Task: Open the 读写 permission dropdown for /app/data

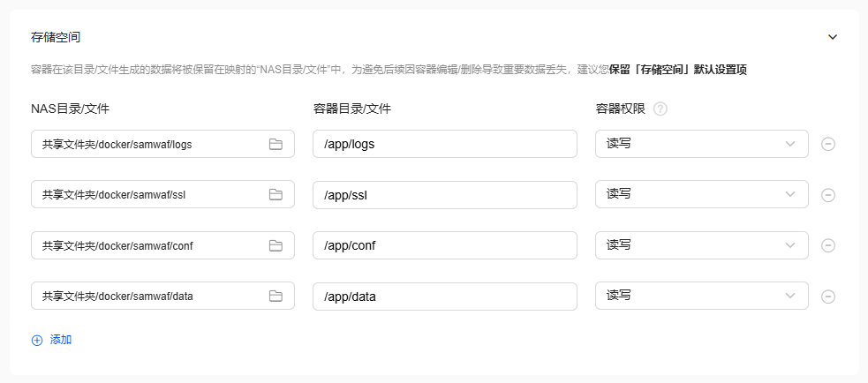Action: pos(702,297)
